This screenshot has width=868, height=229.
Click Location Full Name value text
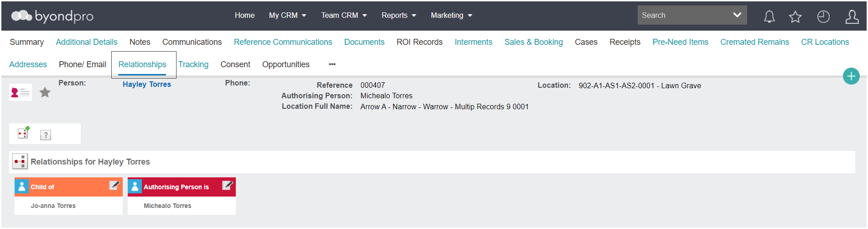(445, 107)
